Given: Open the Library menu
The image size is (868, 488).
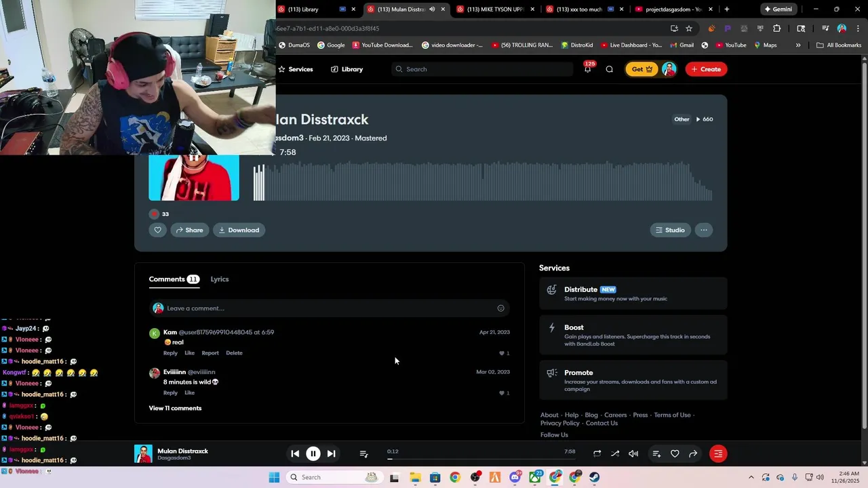Looking at the screenshot, I should (x=347, y=69).
